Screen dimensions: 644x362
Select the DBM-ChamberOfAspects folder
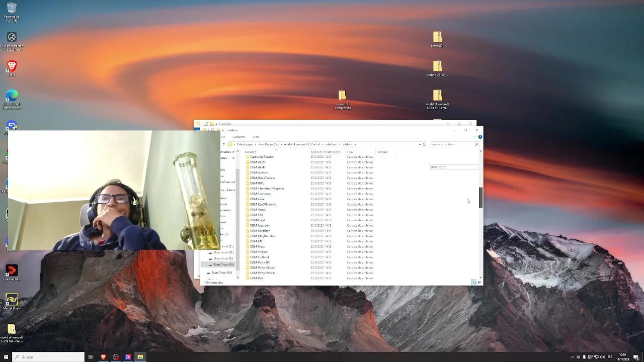pos(267,189)
